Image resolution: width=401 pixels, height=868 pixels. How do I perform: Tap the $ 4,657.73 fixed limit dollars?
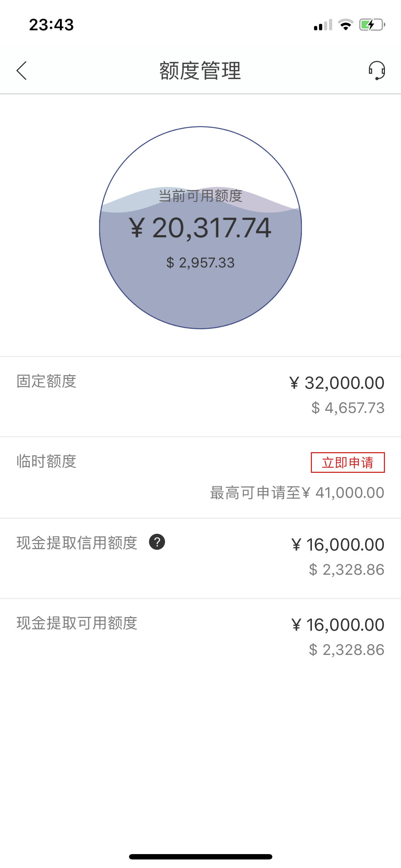(x=348, y=408)
